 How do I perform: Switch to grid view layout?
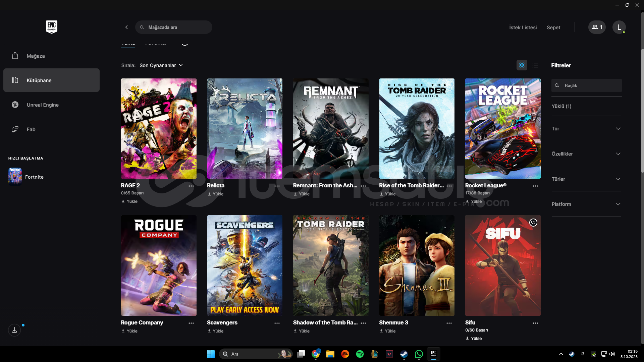click(x=522, y=65)
